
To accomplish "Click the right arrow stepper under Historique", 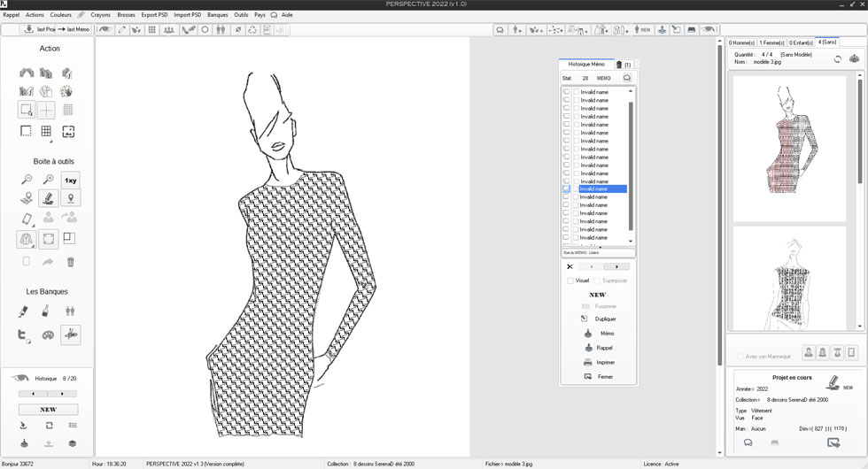I will pyautogui.click(x=62, y=393).
